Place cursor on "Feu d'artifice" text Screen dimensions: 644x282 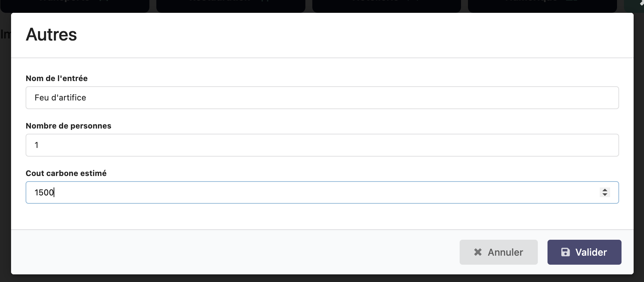(60, 98)
